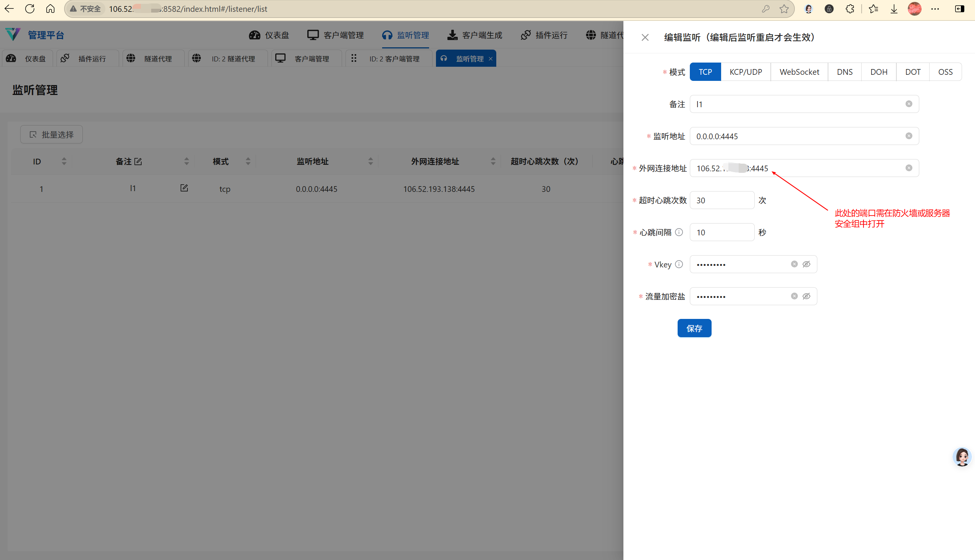Screen dimensions: 975x560
Task: Sort by 监听地址 column
Action: [370, 161]
